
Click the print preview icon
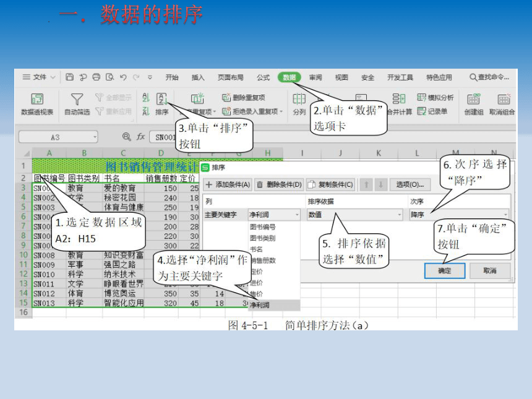pyautogui.click(x=109, y=77)
